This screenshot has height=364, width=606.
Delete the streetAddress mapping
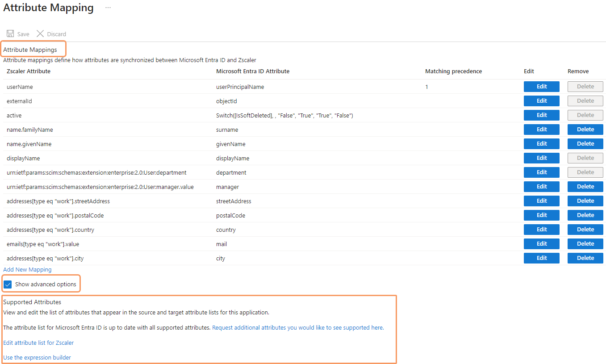click(x=585, y=201)
